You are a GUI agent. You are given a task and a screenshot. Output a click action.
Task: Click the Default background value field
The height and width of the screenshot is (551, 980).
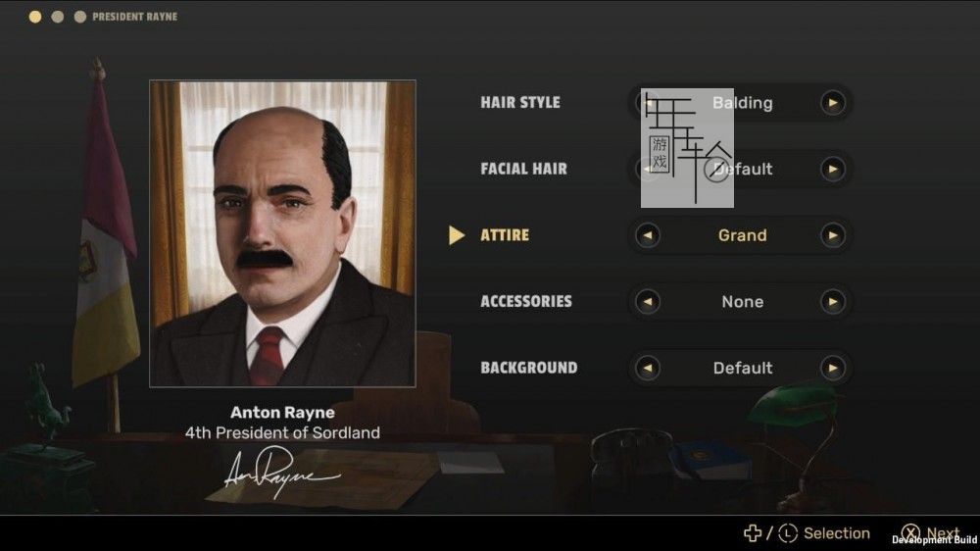[742, 369]
